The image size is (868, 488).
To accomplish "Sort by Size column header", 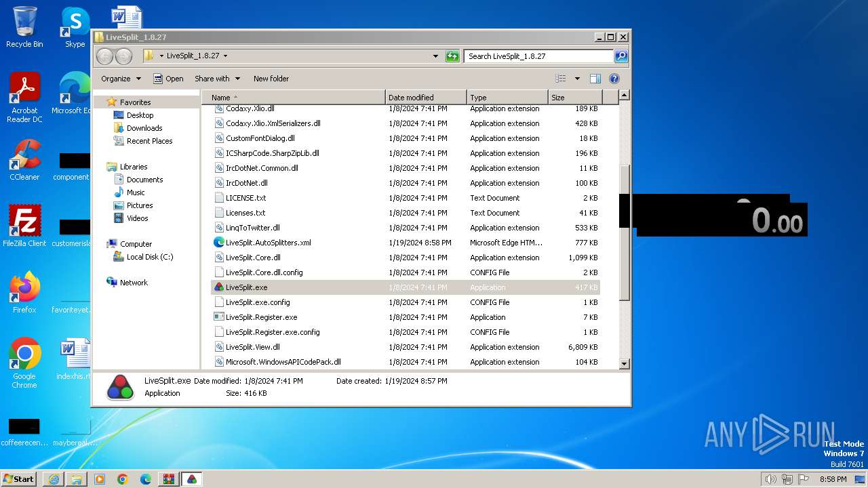I will point(576,98).
